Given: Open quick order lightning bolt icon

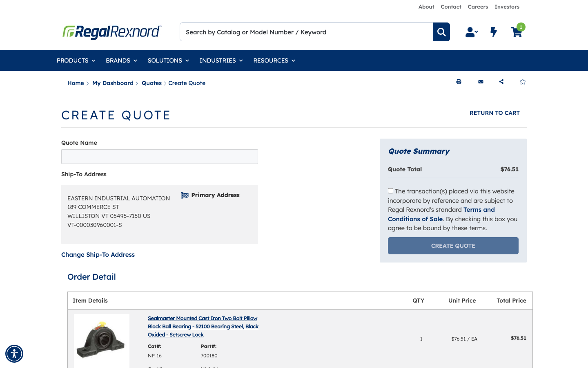Looking at the screenshot, I should pyautogui.click(x=494, y=32).
